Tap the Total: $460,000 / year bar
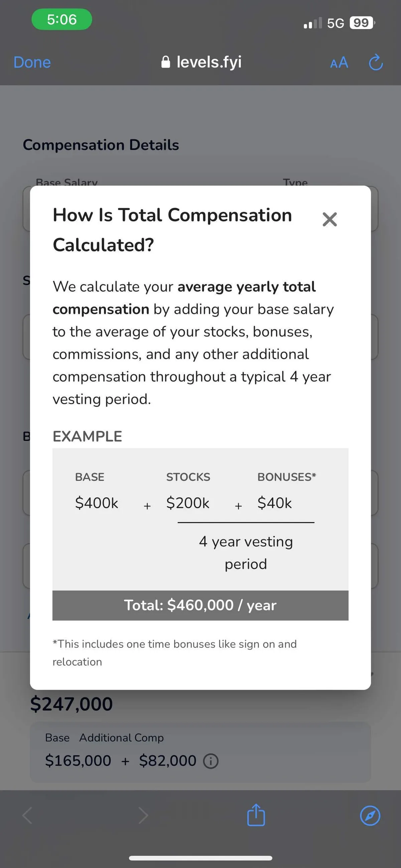401x868 pixels. point(200,605)
